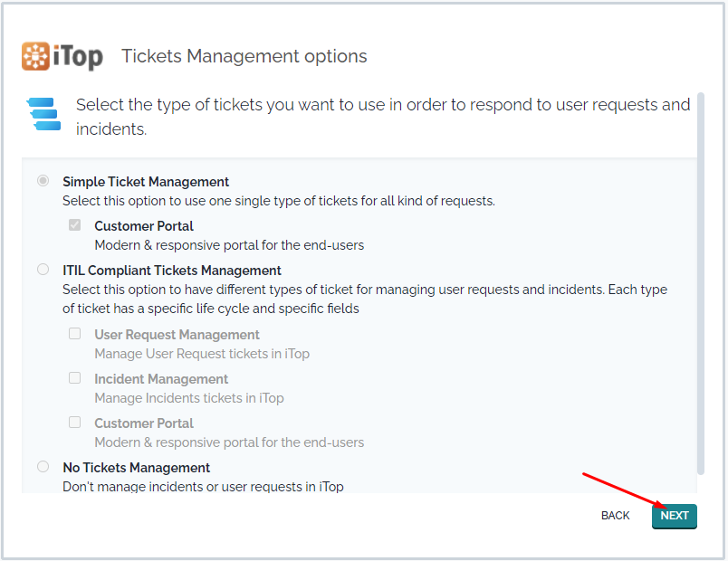Check the Incident Management checkbox
The image size is (728, 561).
point(75,377)
